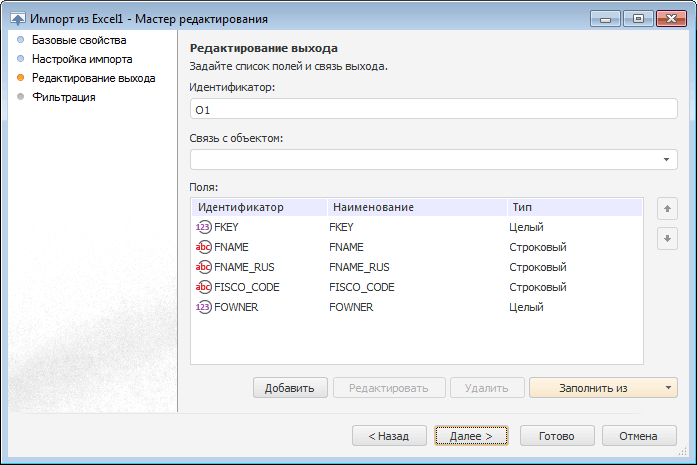Click the string type icon beside FNAME
The height and width of the screenshot is (465, 697).
204,247
